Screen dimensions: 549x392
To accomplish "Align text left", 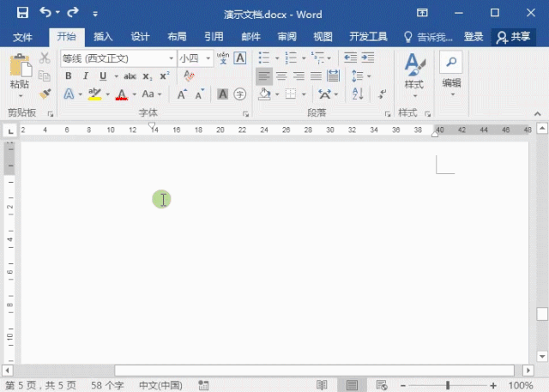I will [264, 76].
